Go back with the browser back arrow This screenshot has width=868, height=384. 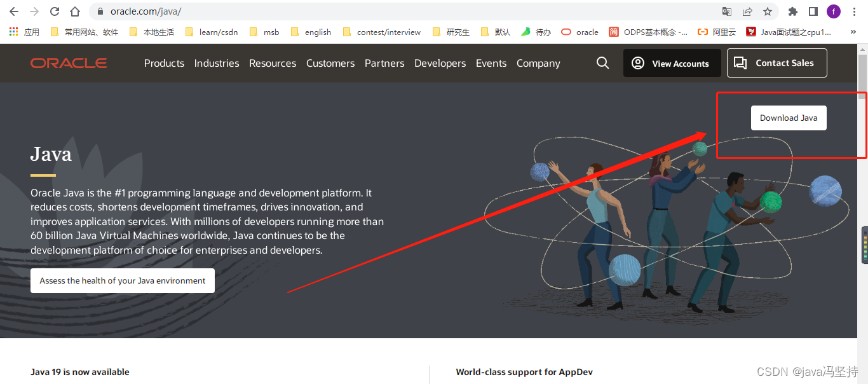[13, 11]
